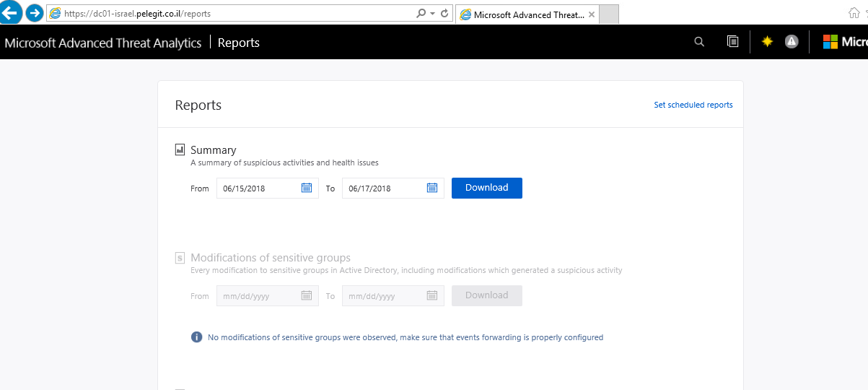Click the disabled sensitive groups From date field
Viewport: 868px width, 390px height.
pos(268,296)
